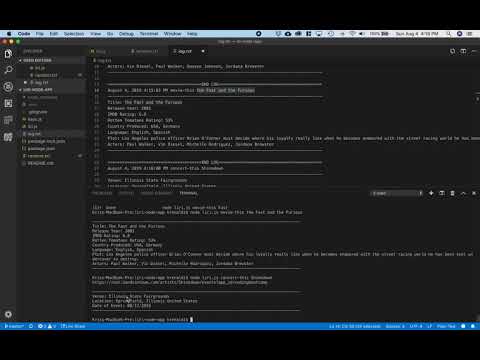The width and height of the screenshot is (480, 360).
Task: Click the fifth activity bar icon below Extensions
Action: (8, 120)
